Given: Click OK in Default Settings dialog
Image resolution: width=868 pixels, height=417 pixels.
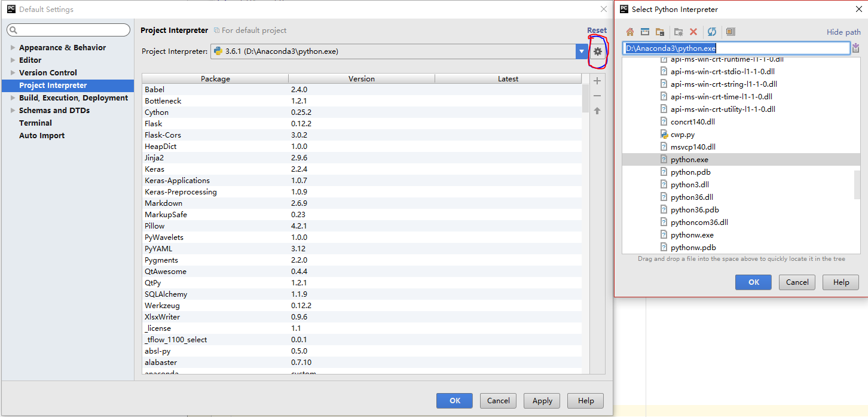Looking at the screenshot, I should pyautogui.click(x=454, y=401).
